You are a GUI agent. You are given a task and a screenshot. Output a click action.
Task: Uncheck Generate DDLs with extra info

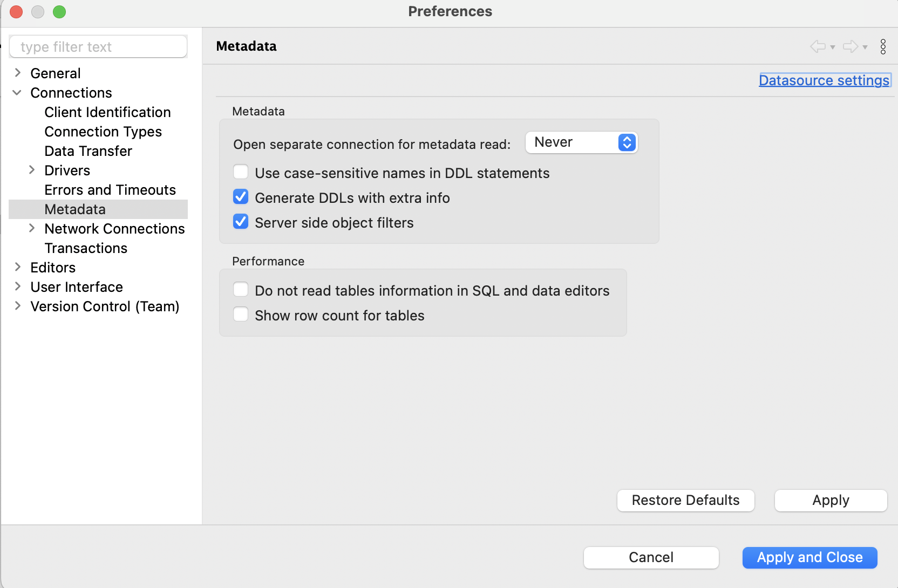(x=241, y=197)
